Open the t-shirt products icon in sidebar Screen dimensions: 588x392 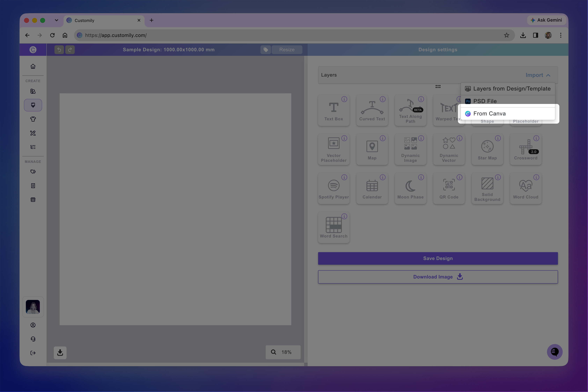tap(33, 119)
